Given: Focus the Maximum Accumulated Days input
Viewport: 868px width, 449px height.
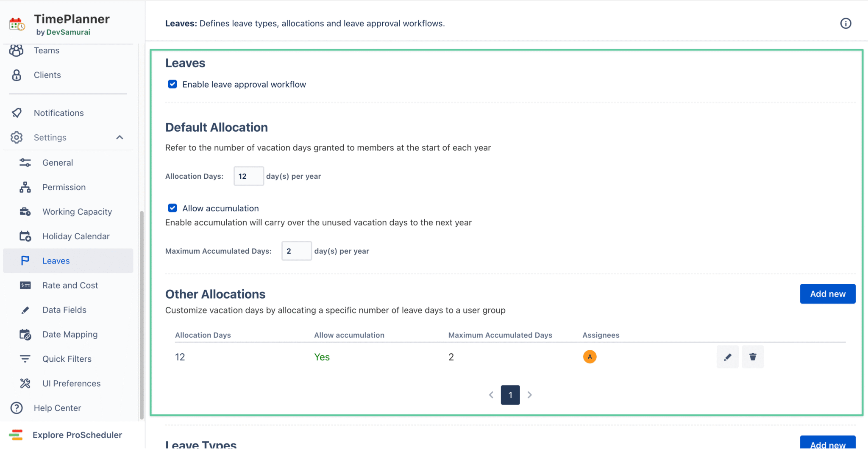Looking at the screenshot, I should click(297, 251).
